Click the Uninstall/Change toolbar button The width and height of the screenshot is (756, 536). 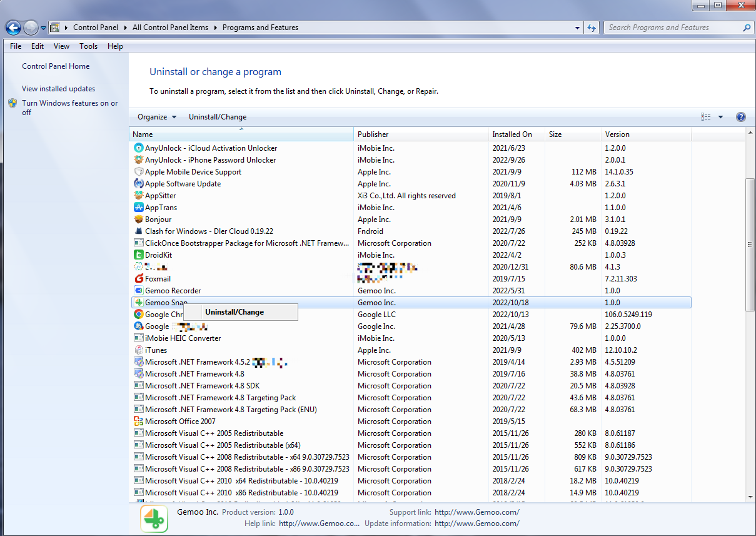coord(218,117)
